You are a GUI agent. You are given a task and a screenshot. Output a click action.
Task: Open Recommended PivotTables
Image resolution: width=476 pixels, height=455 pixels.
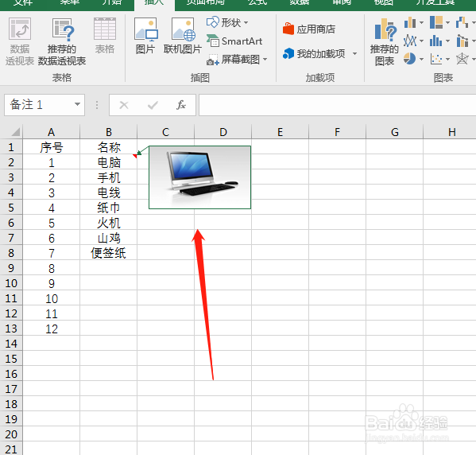pos(62,41)
